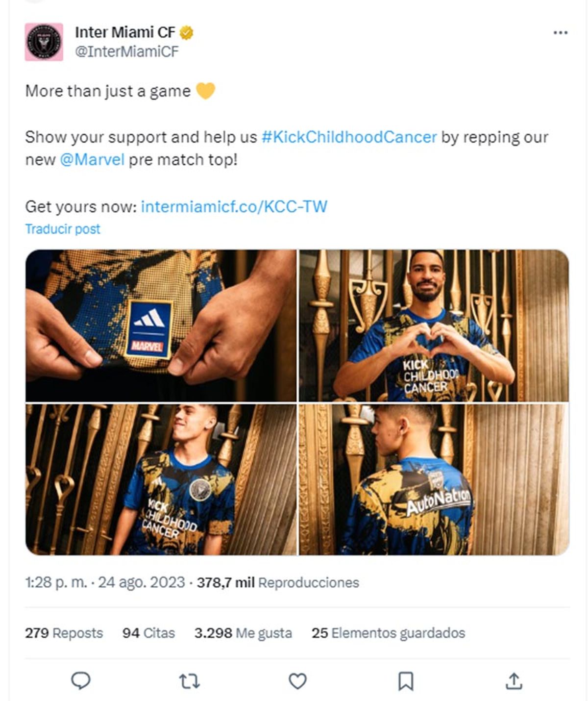The height and width of the screenshot is (701, 588).
Task: Open photo of seated player smiling
Action: pyautogui.click(x=161, y=479)
